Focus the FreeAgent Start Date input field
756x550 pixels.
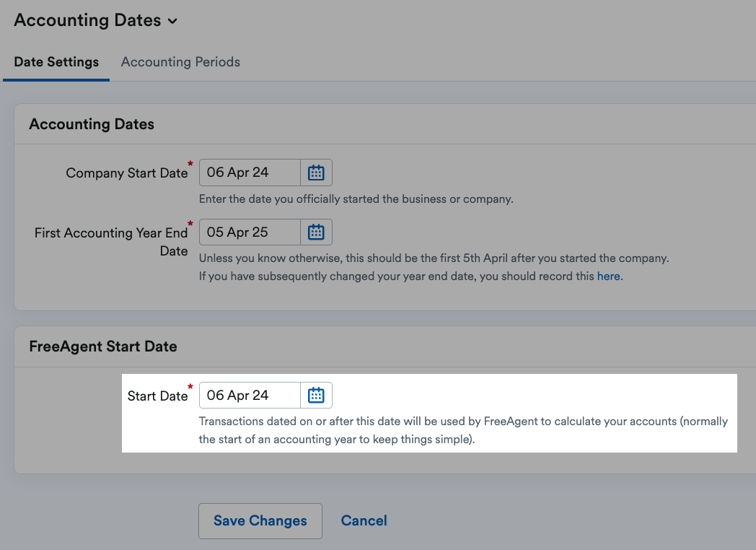click(250, 395)
